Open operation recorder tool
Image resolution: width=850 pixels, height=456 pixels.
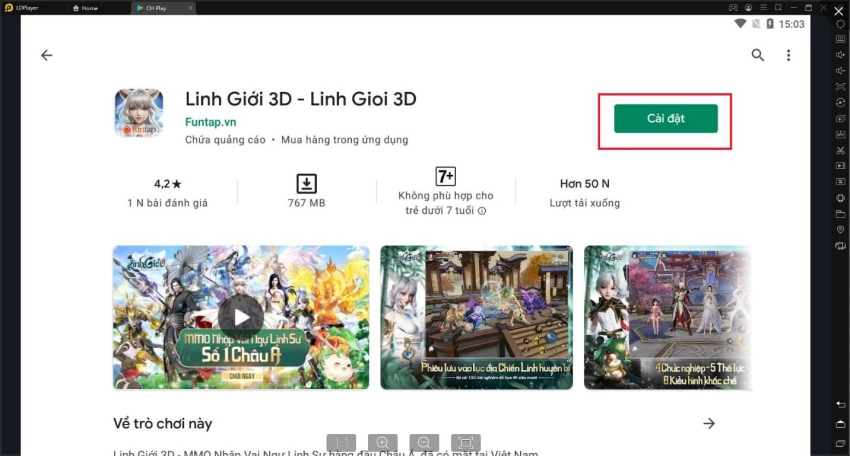point(840,102)
